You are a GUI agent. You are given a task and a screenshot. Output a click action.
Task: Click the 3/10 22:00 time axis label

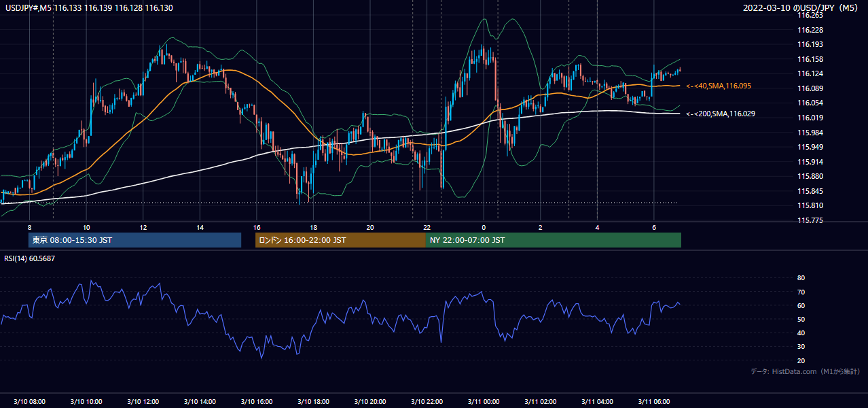[x=427, y=402]
